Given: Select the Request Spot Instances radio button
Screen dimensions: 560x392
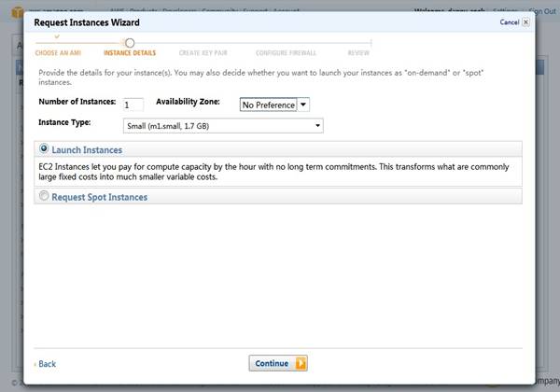Looking at the screenshot, I should 44,197.
